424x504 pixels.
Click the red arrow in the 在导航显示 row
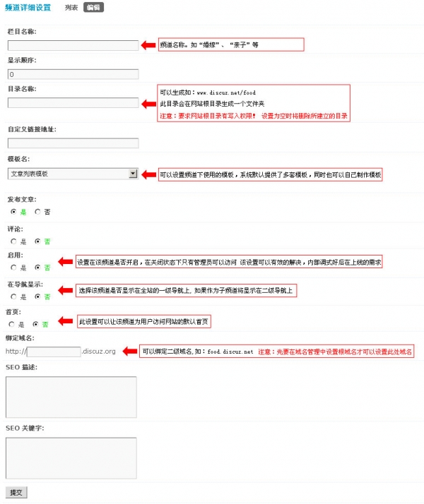65,291
